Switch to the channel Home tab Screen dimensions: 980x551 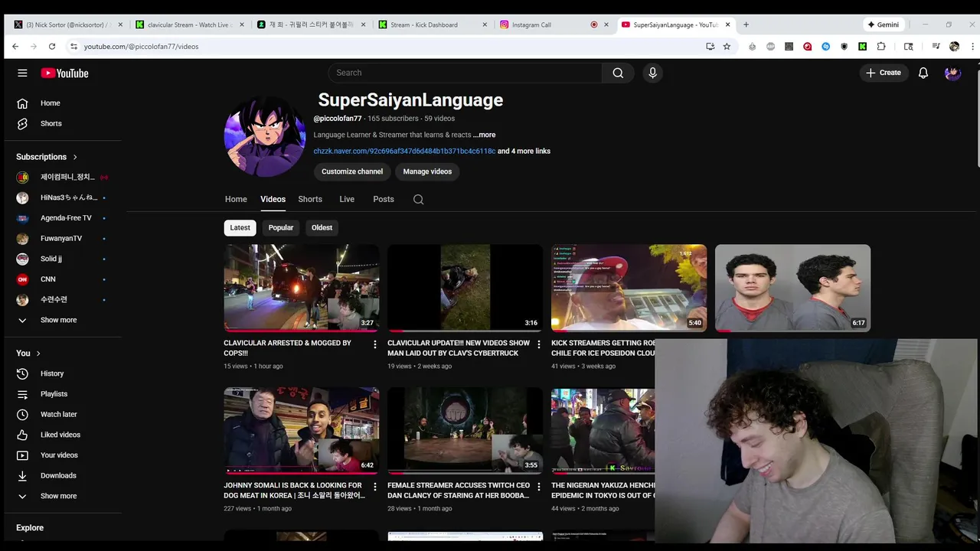click(236, 199)
